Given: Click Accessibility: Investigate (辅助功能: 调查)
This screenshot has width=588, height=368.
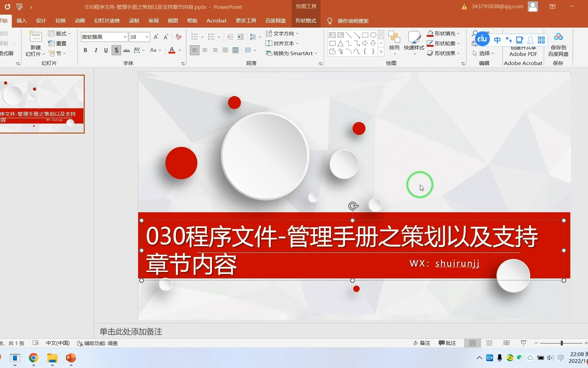Looking at the screenshot, I should point(97,343).
